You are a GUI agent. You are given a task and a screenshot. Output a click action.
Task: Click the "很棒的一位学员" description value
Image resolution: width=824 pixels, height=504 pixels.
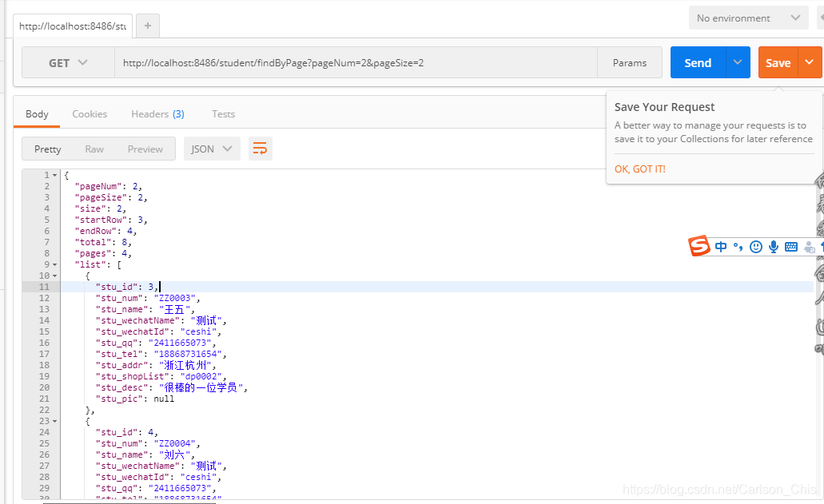201,387
